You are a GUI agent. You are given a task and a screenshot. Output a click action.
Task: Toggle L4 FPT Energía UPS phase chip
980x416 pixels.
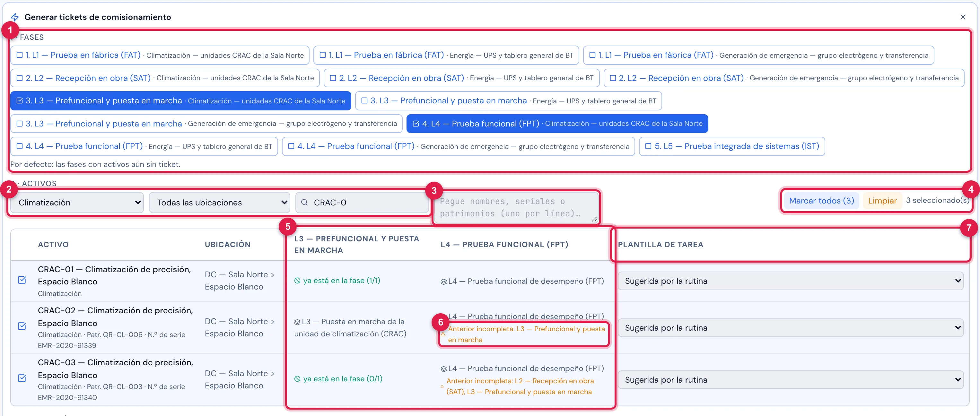(x=144, y=146)
